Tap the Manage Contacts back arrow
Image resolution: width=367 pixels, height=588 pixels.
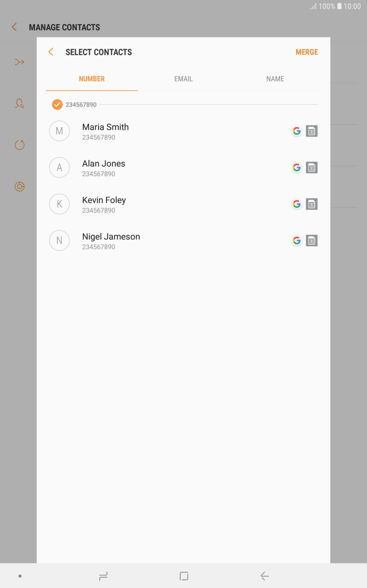click(x=15, y=27)
